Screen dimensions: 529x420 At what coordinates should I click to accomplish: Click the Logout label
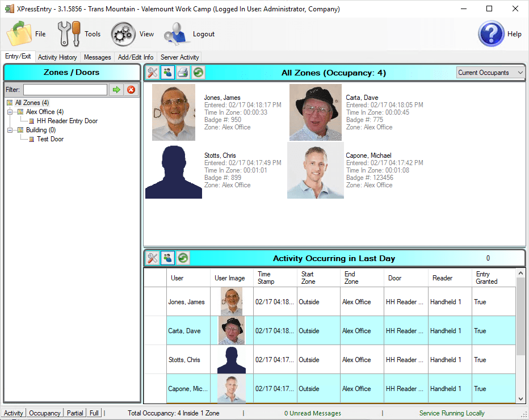point(203,33)
